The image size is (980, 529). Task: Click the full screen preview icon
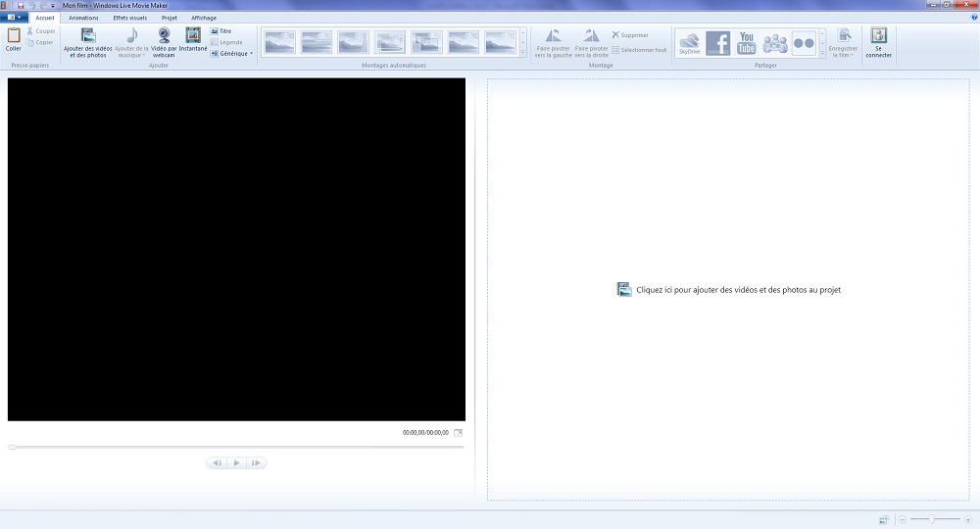coord(458,432)
